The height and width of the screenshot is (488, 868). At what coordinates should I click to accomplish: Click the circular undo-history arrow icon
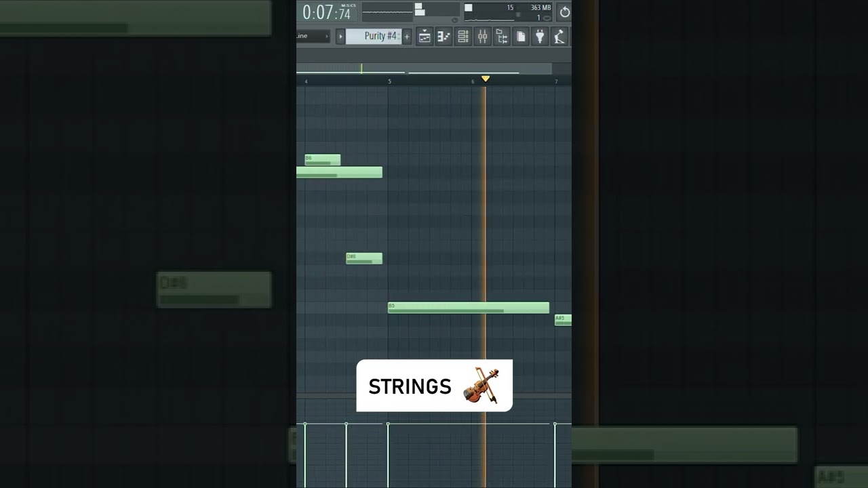[564, 12]
